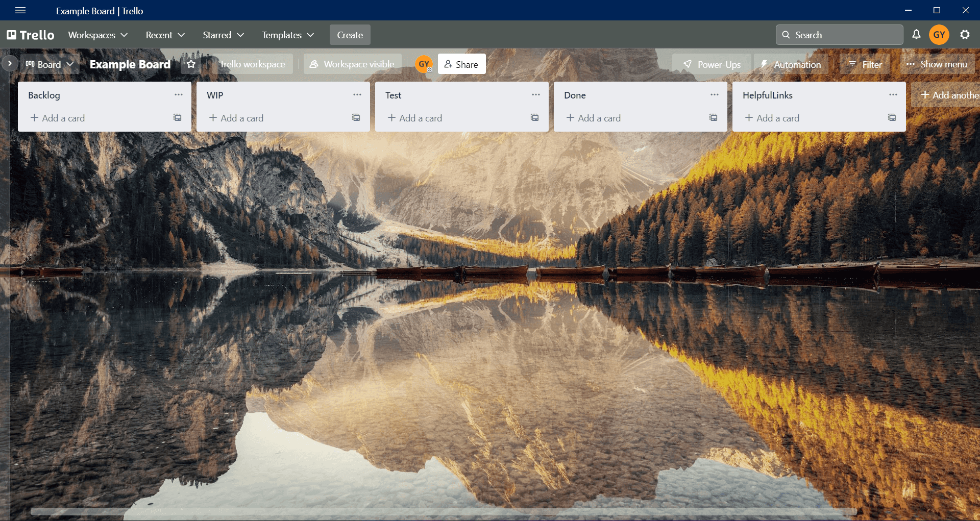Click the Create button
The image size is (980, 521).
350,35
